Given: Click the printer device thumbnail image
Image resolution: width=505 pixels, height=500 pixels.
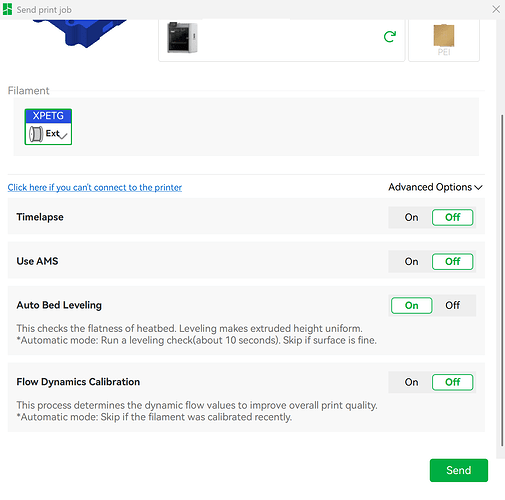Looking at the screenshot, I should [x=182, y=37].
